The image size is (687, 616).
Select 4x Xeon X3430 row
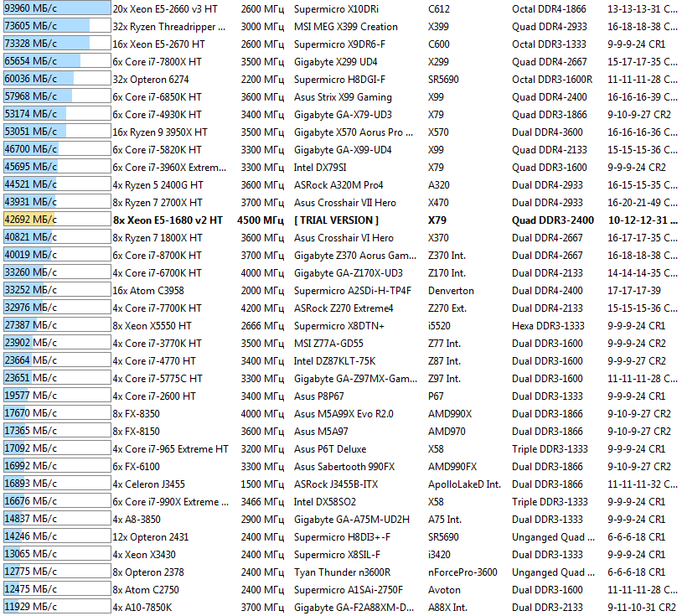[x=144, y=555]
